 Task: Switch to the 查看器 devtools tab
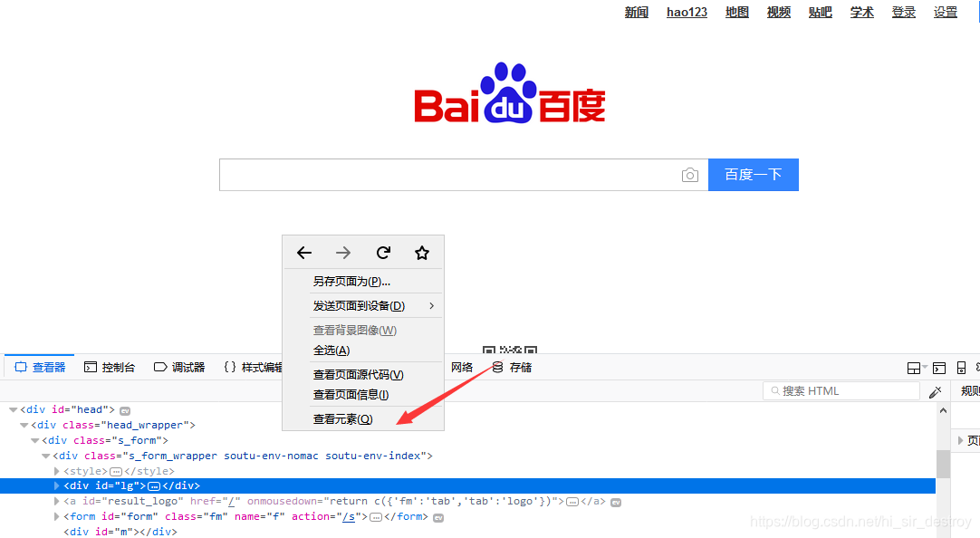point(40,368)
